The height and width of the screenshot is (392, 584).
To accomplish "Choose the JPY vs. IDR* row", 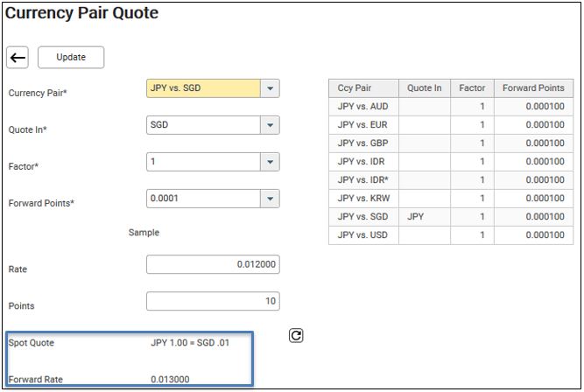I will click(x=451, y=180).
